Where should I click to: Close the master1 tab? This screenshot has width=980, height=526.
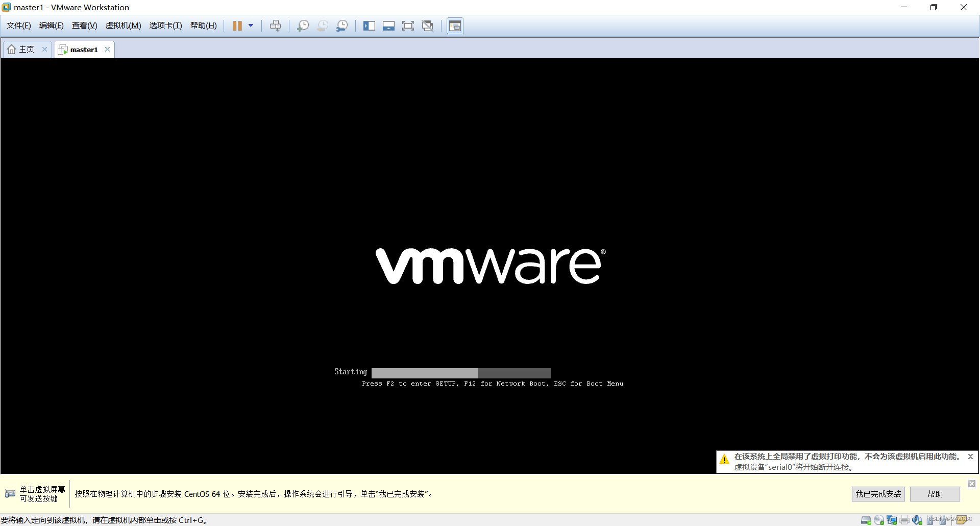click(107, 50)
